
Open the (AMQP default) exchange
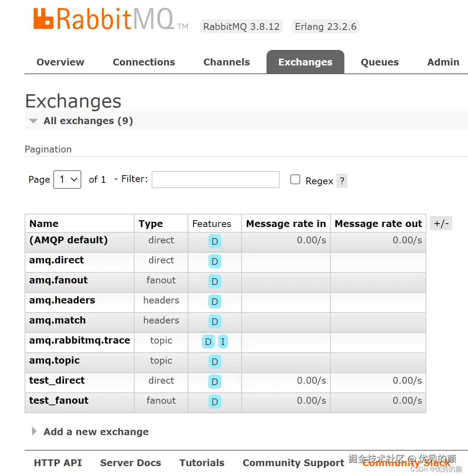(x=68, y=240)
